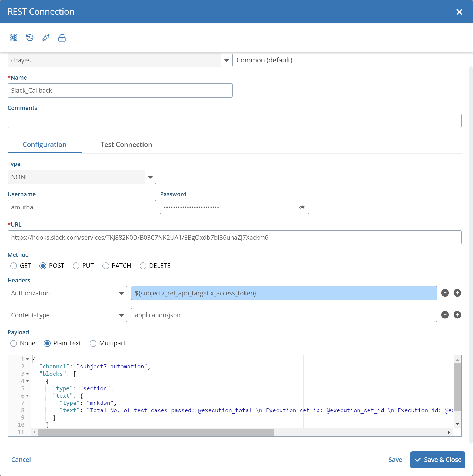Expand the Authorization header name dropdown

[67, 293]
